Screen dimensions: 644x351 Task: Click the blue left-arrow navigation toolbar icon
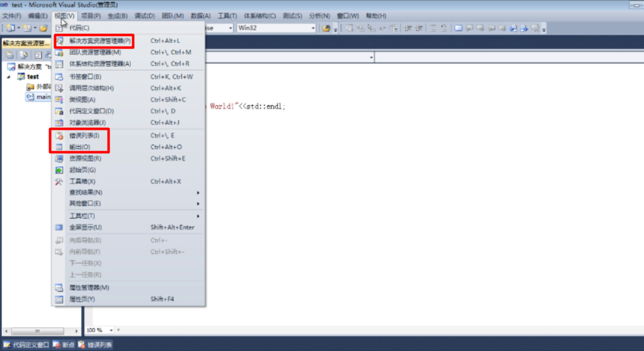(x=514, y=28)
